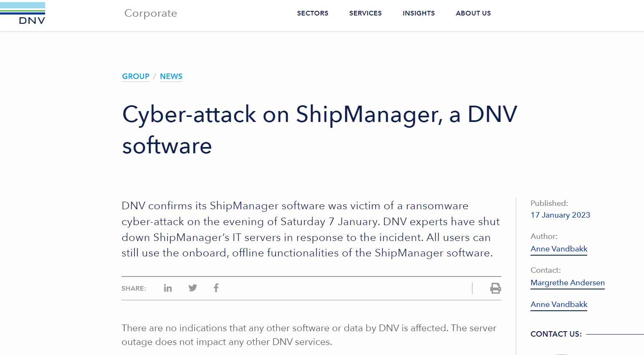Click the DNV logo
The image size is (644, 355).
coord(23,13)
